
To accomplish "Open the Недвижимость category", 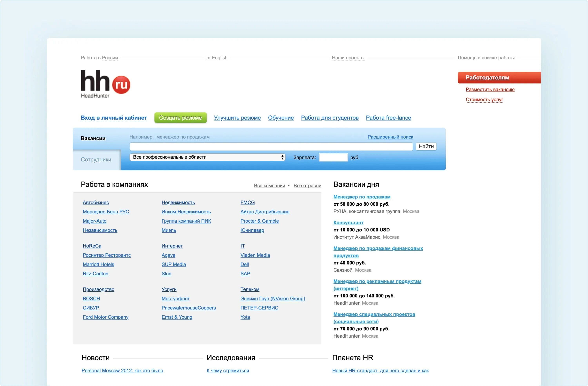I will pos(178,203).
